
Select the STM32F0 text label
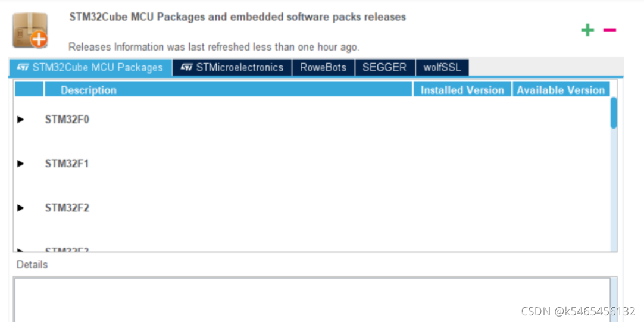(67, 120)
